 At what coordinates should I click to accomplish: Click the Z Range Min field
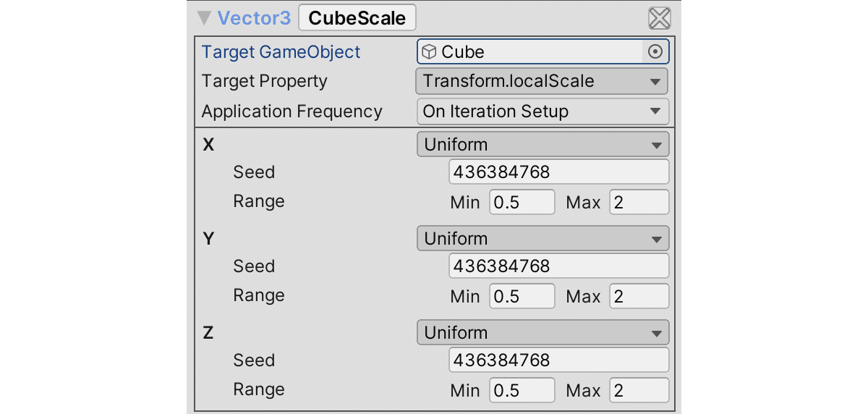[x=522, y=391]
